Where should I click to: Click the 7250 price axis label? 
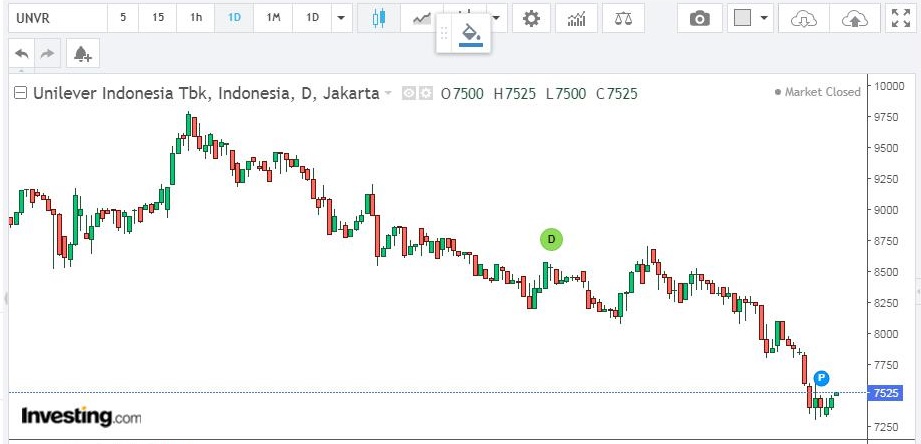[886, 426]
